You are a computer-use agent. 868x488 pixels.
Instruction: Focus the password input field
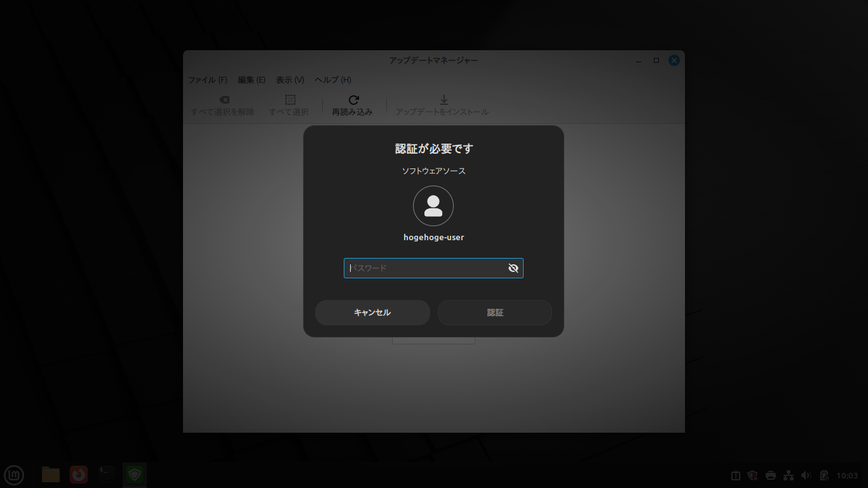click(x=433, y=268)
